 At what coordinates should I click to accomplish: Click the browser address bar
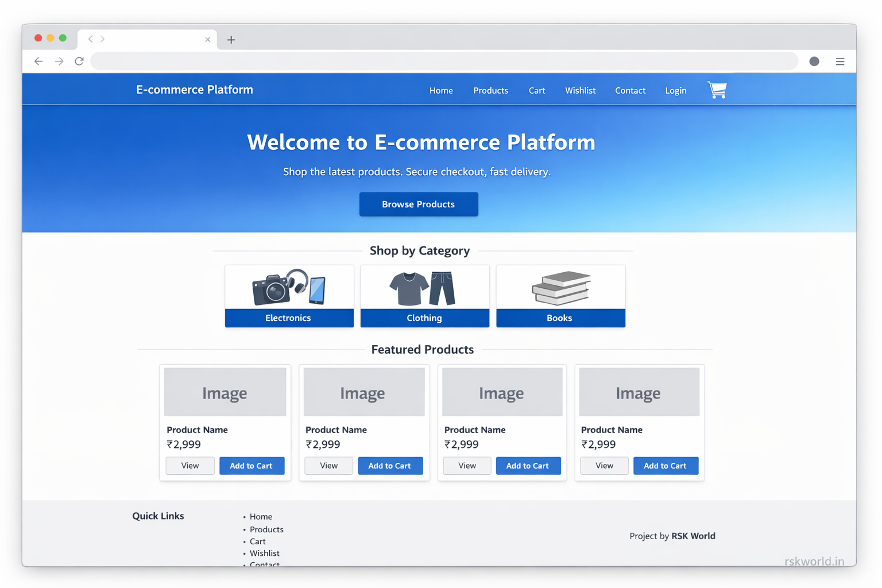click(x=442, y=61)
